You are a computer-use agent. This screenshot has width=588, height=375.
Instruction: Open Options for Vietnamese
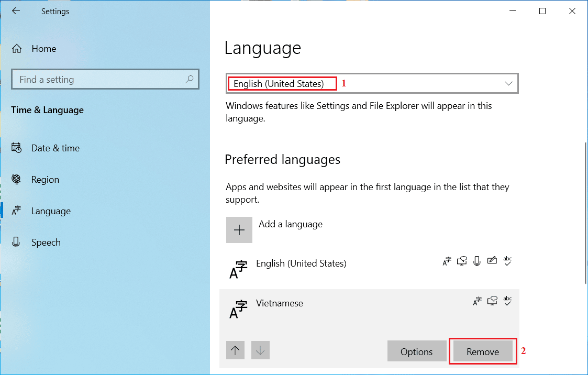click(x=416, y=351)
